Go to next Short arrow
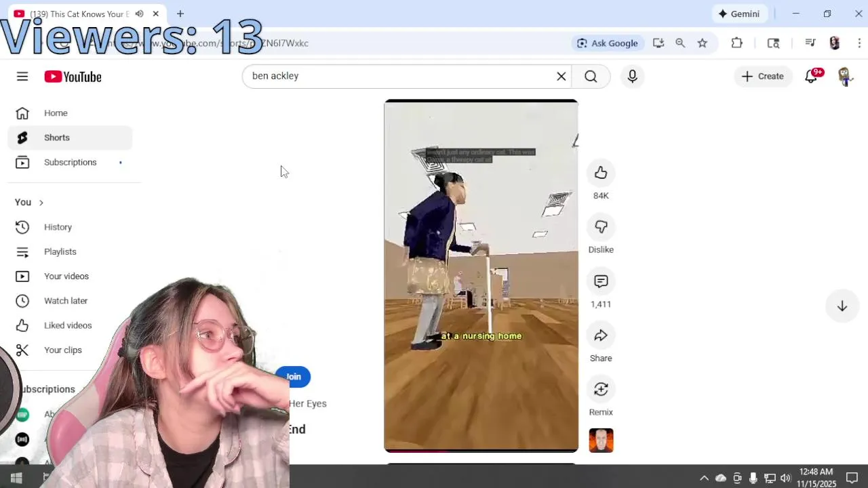The height and width of the screenshot is (488, 868). (x=842, y=306)
